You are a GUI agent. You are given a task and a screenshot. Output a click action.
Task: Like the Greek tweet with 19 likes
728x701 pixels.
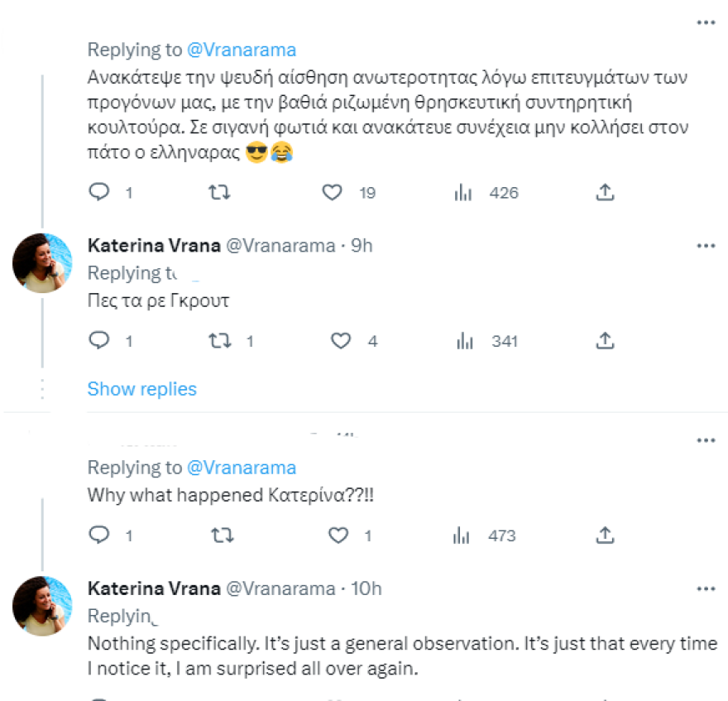(332, 193)
